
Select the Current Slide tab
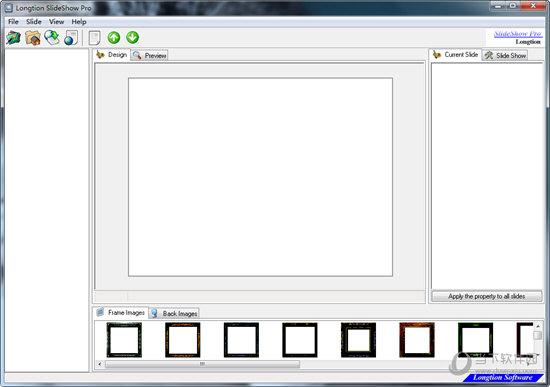455,55
